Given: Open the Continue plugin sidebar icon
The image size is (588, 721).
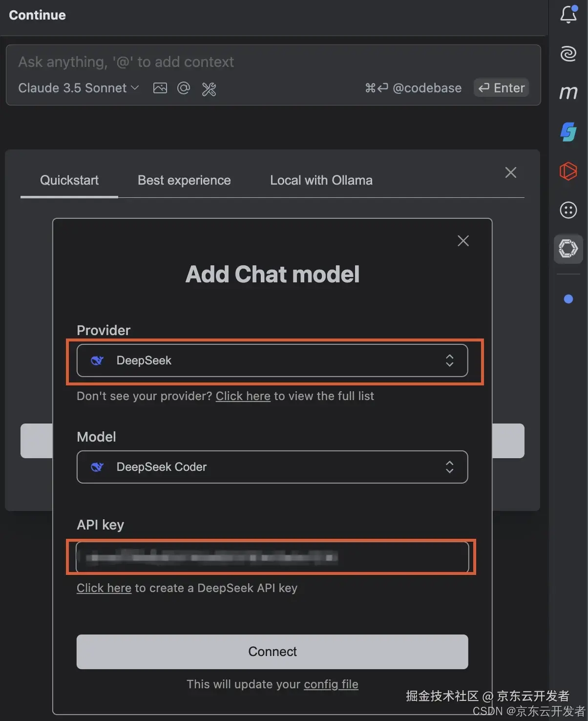Looking at the screenshot, I should pyautogui.click(x=568, y=249).
